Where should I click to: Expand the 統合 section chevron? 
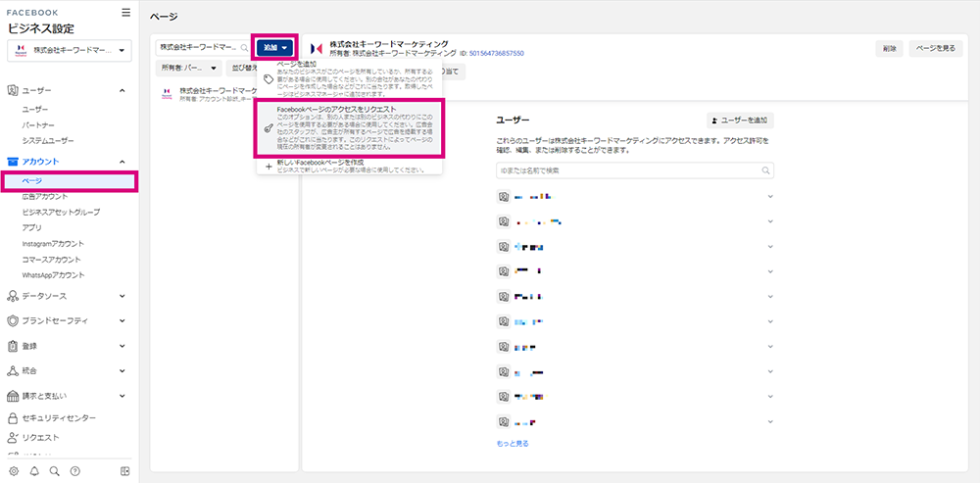122,370
